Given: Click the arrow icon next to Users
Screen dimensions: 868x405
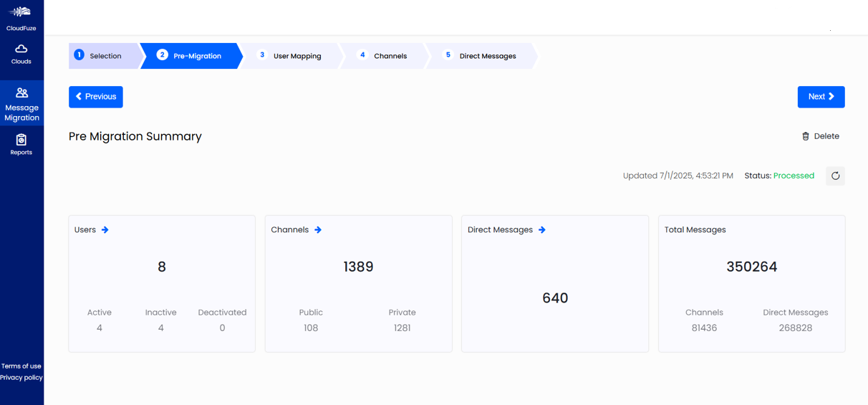Looking at the screenshot, I should (x=105, y=230).
